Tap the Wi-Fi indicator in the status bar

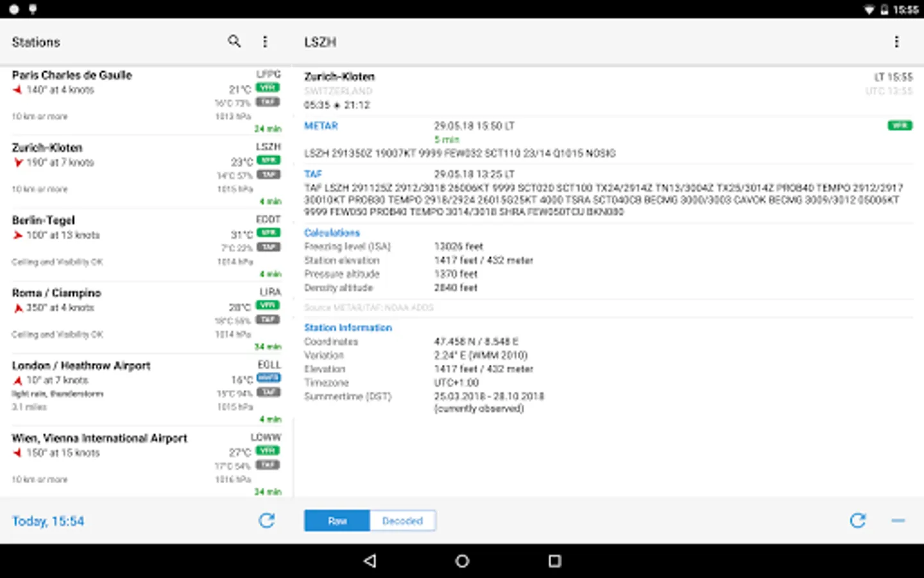[x=869, y=10]
